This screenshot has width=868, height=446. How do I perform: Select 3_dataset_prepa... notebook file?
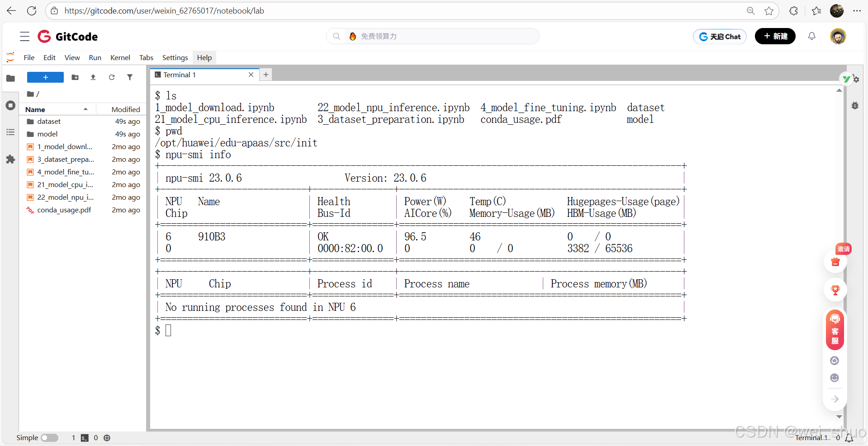coord(83,159)
